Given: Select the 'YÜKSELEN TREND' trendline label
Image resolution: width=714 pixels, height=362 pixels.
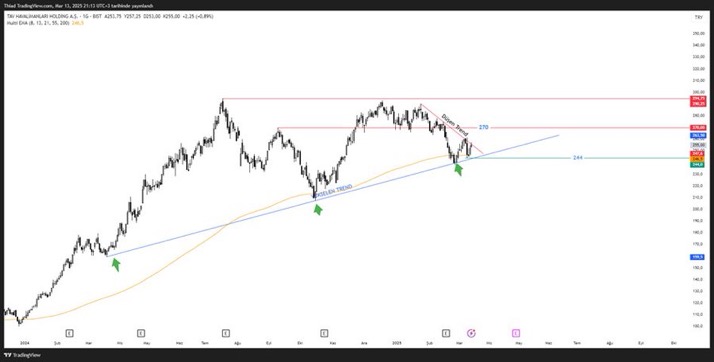Looking at the screenshot, I should point(333,191).
